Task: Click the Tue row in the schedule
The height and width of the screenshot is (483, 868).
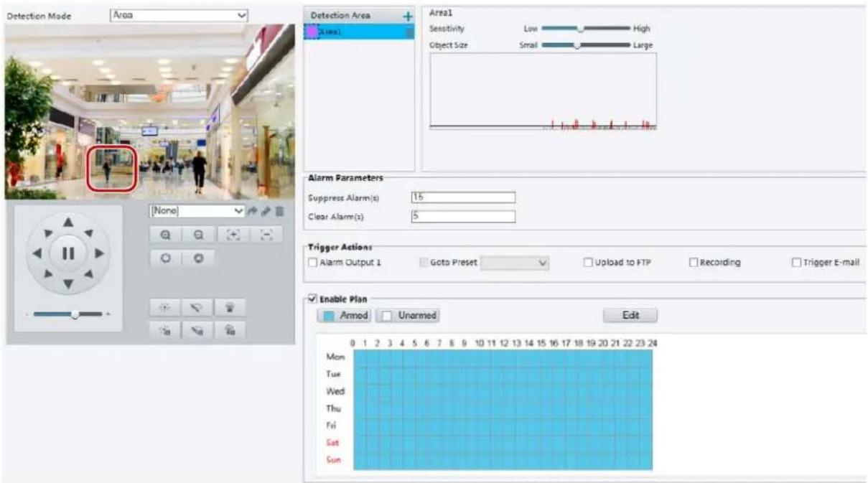Action: pyautogui.click(x=503, y=374)
